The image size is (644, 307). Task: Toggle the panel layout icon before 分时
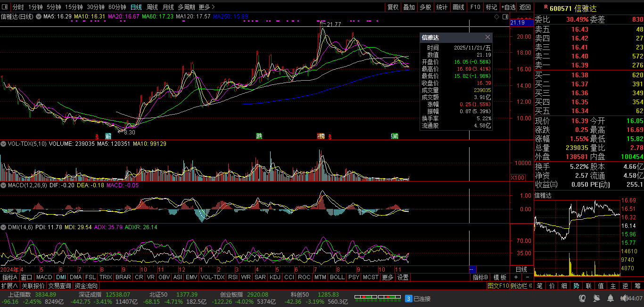coord(5,7)
